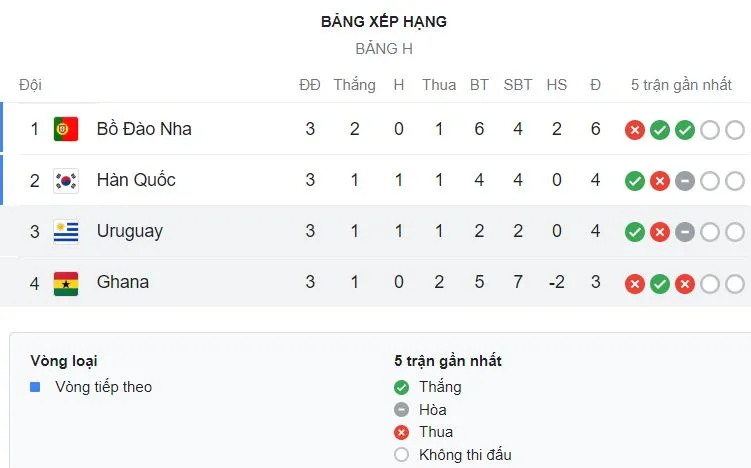Viewport: 751px width, 468px height.
Task: Click Ghana's green win result icon
Action: (659, 283)
